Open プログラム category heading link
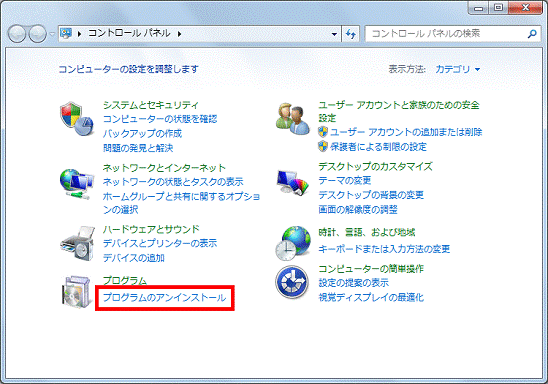This screenshot has height=384, width=548. coord(125,280)
